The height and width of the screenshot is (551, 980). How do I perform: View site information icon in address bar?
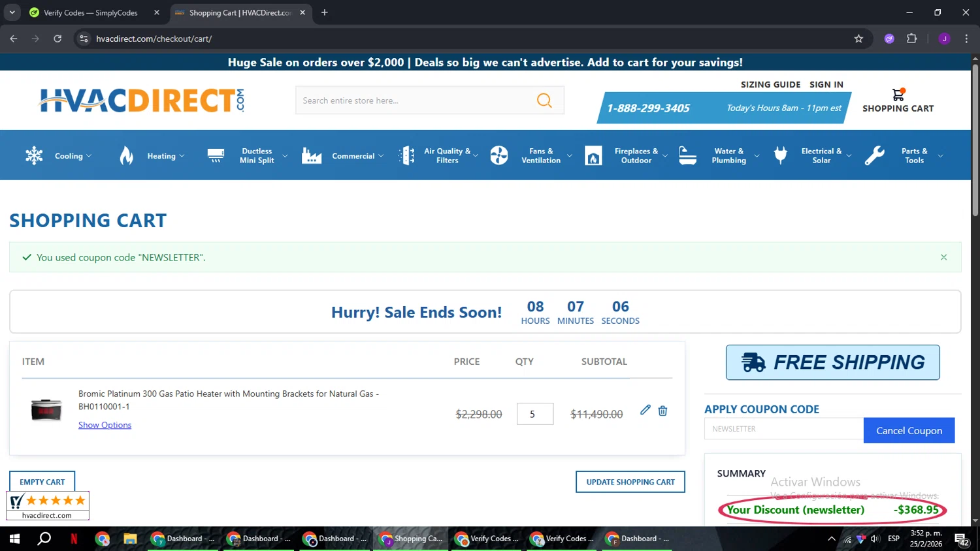pos(84,39)
